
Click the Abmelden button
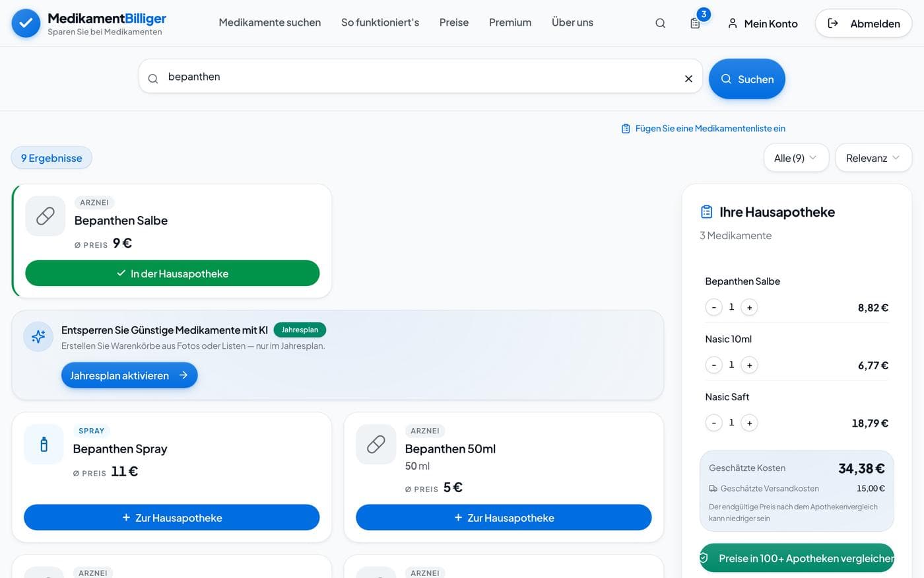863,23
